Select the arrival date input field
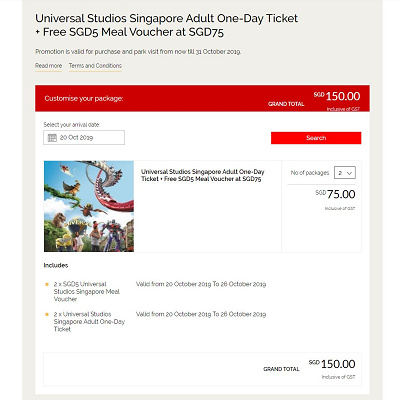The height and width of the screenshot is (400, 400). (x=84, y=138)
